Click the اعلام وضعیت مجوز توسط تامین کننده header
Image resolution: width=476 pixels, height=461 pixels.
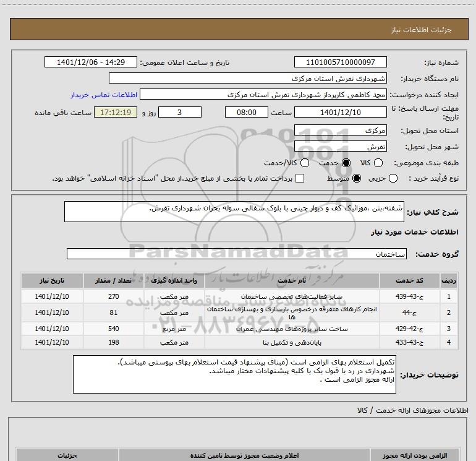click(x=244, y=455)
